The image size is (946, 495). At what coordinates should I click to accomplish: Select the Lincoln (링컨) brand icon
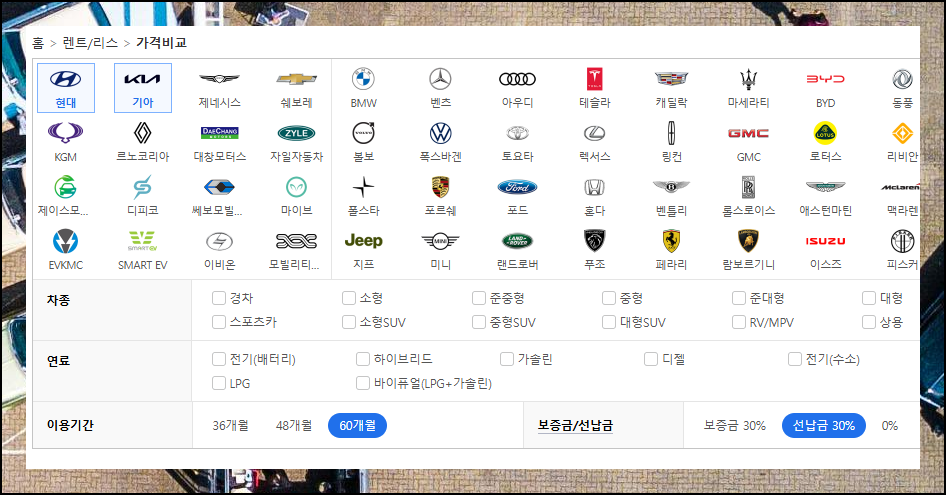point(671,133)
